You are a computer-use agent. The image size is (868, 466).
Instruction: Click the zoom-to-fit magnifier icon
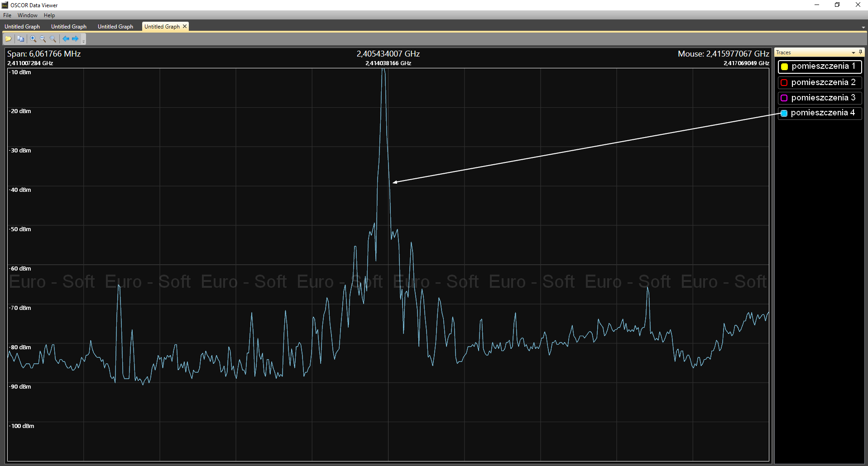53,39
